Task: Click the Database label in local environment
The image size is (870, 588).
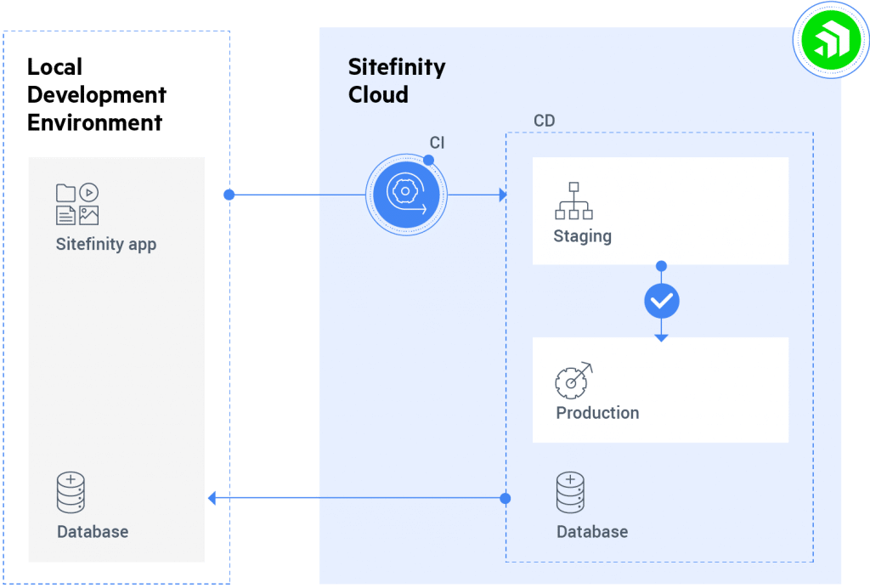Action: [93, 531]
